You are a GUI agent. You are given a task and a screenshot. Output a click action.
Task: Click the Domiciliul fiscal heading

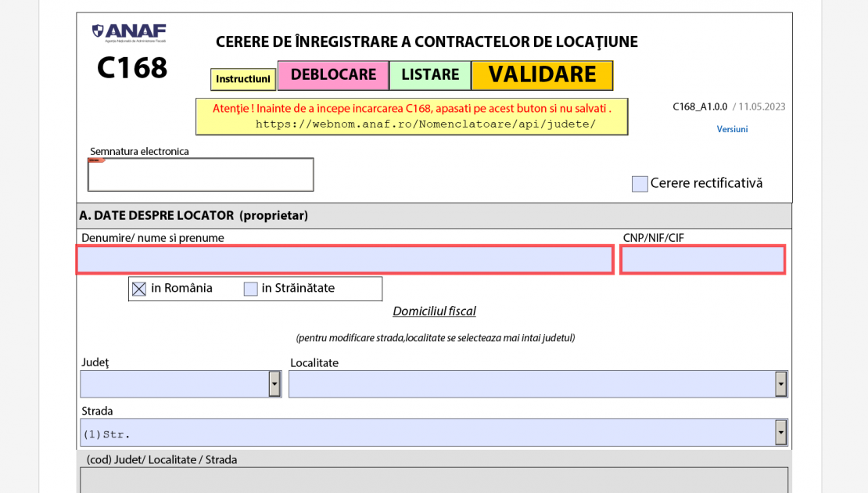(434, 311)
